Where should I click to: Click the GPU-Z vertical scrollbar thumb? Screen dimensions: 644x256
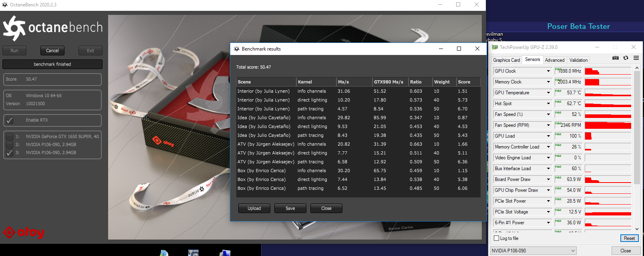pyautogui.click(x=637, y=128)
